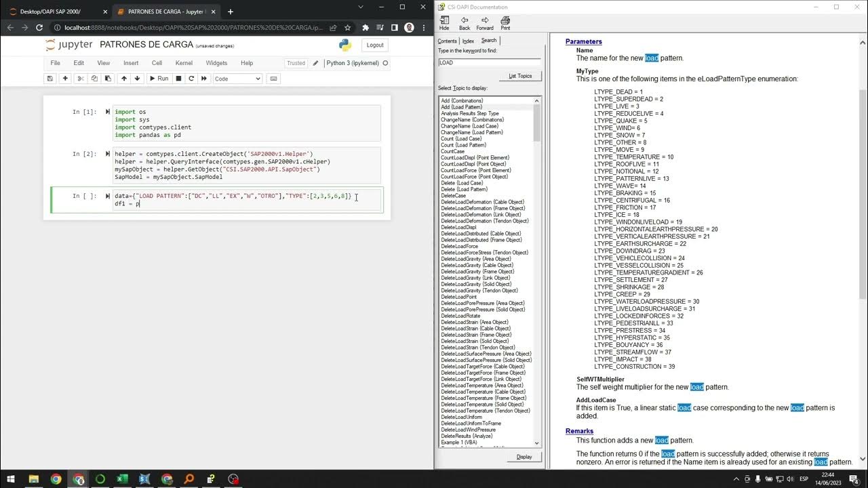This screenshot has width=868, height=488.
Task: Open the Jupyter View menu
Action: point(103,63)
